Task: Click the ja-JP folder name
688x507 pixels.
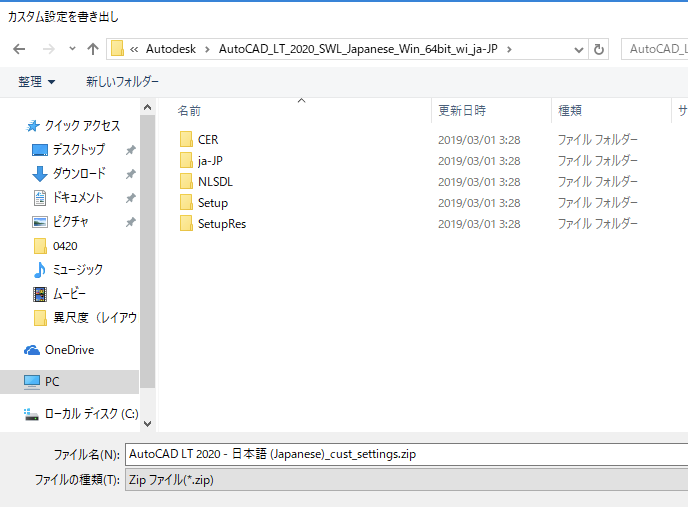Action: [x=210, y=161]
